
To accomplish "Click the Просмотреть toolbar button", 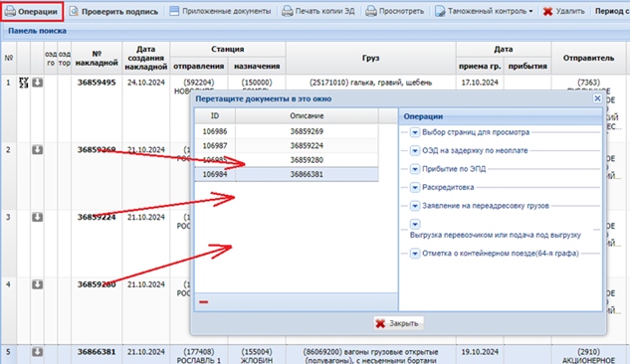I will point(394,11).
